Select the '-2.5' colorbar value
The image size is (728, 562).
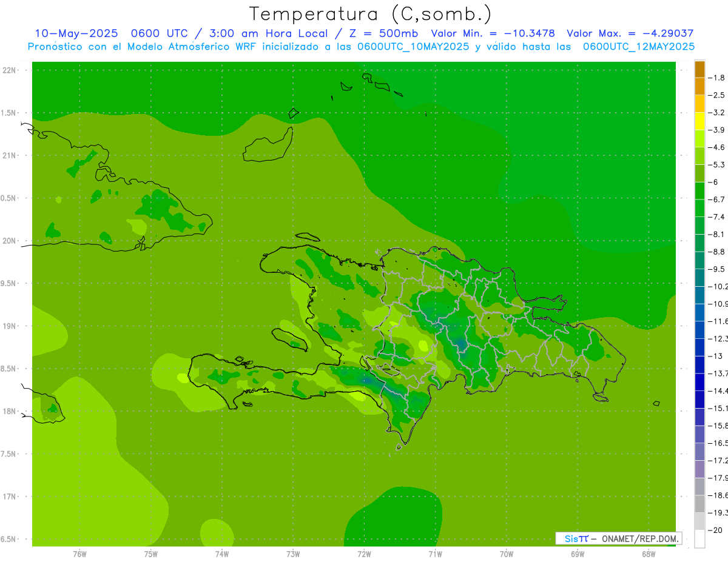click(717, 95)
